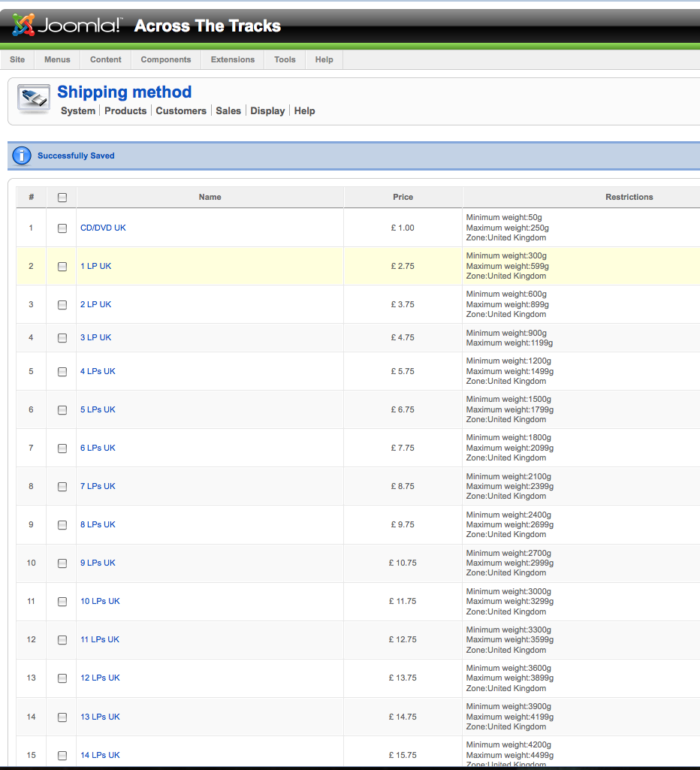Open the 6 LPs UK shipping method
Viewport: 700px width, 770px height.
click(x=98, y=448)
